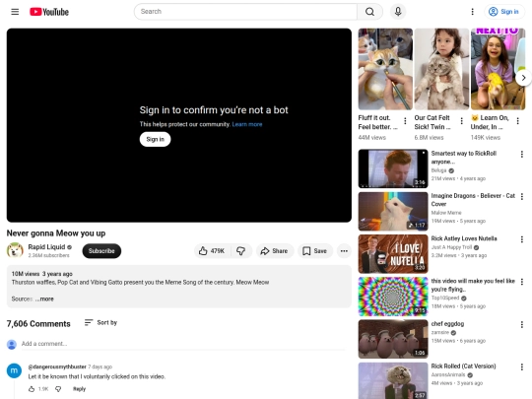
Task: Focus the Search input field
Action: pyautogui.click(x=245, y=12)
